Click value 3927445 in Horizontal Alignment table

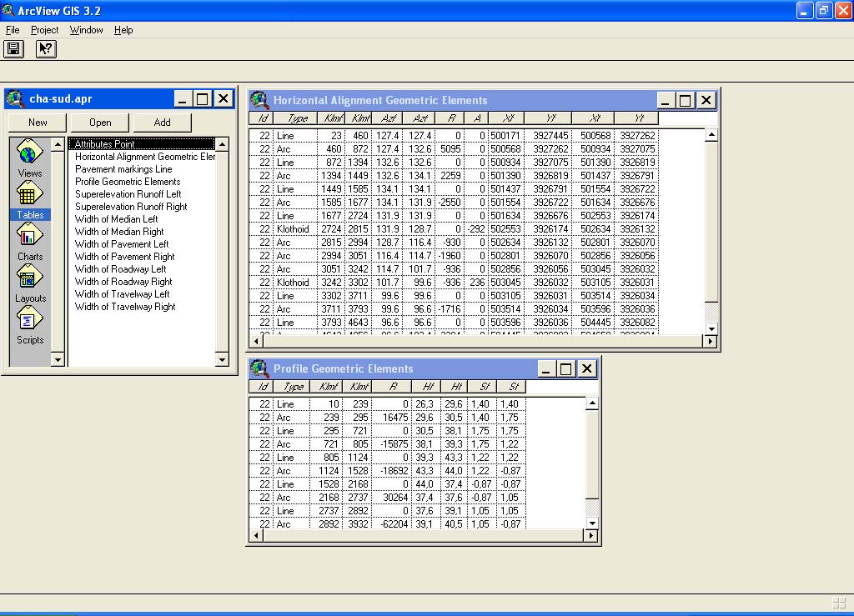(x=550, y=136)
